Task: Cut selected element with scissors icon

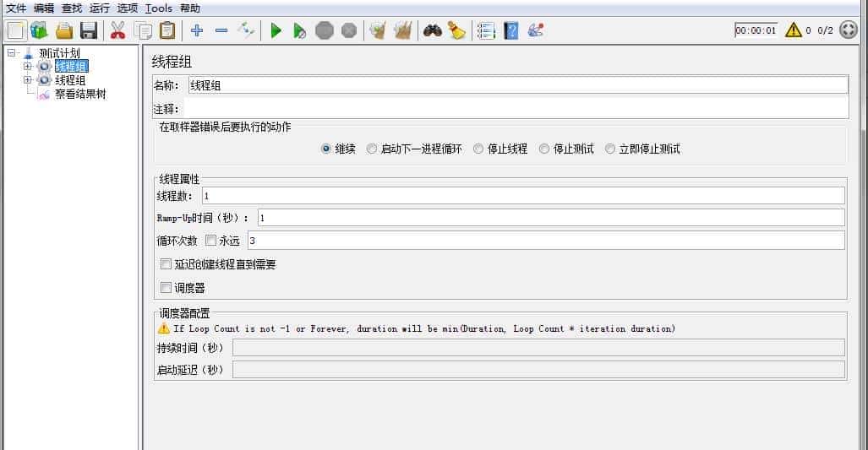Action: [117, 30]
